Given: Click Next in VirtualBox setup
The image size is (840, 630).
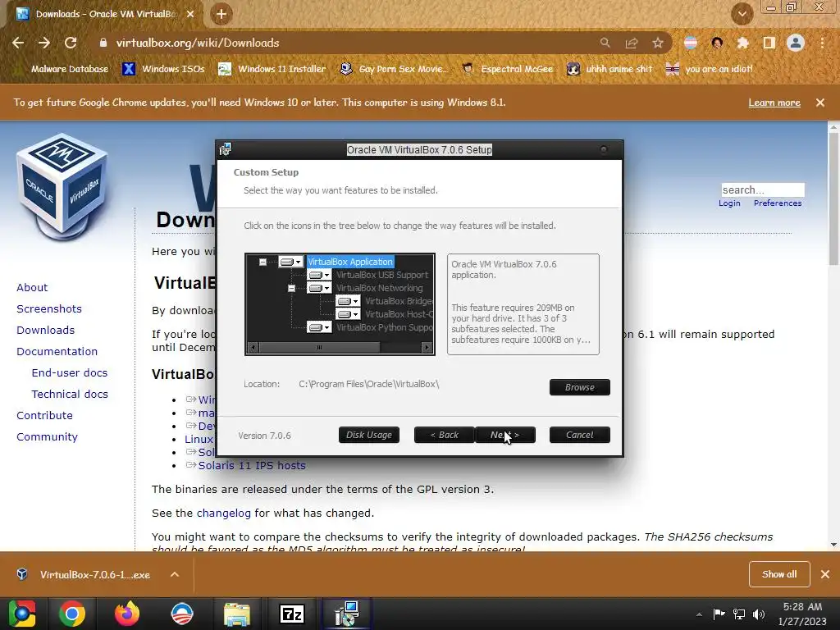Looking at the screenshot, I should click(505, 435).
